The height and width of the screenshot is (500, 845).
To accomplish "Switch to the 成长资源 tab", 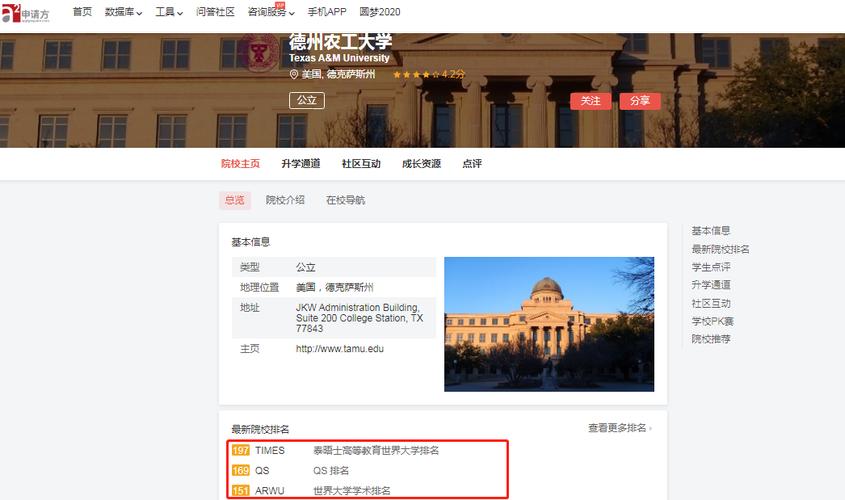I will (421, 163).
